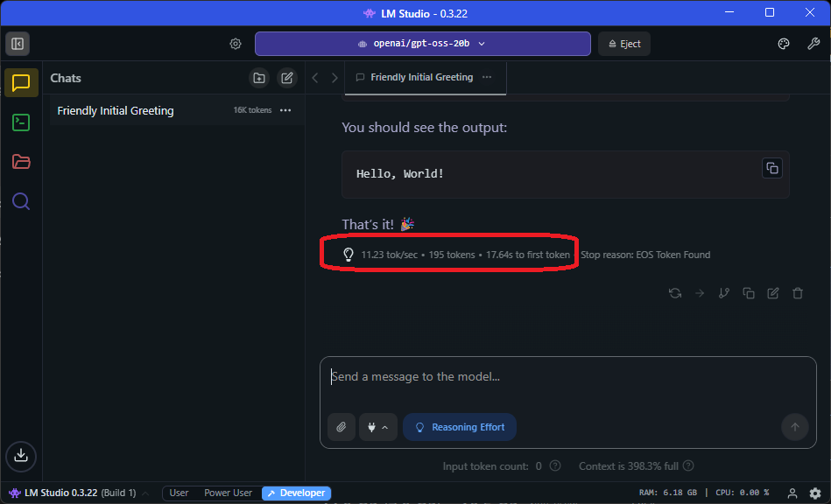The width and height of the screenshot is (831, 504).
Task: Open model settings gear beside model selector
Action: [236, 44]
